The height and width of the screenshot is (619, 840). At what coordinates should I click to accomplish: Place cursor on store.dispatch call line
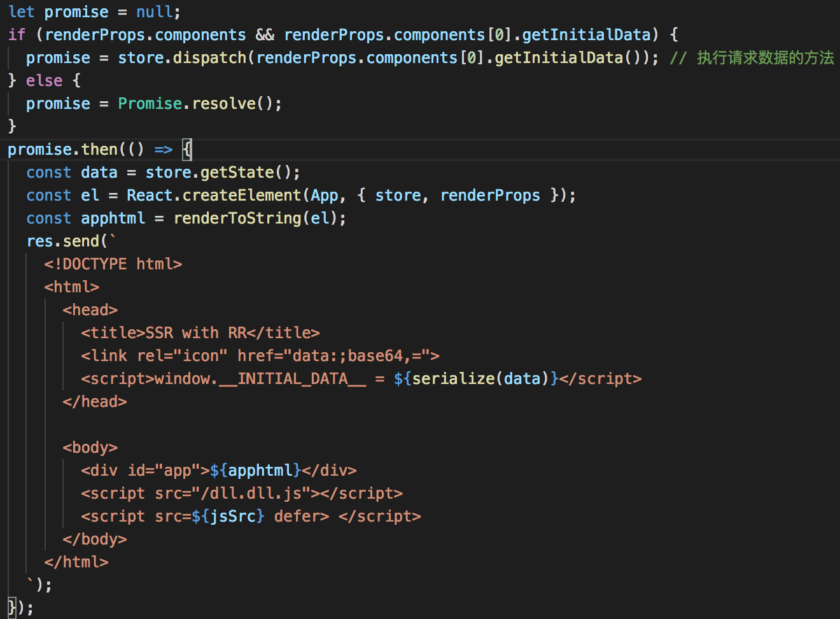coord(430,58)
